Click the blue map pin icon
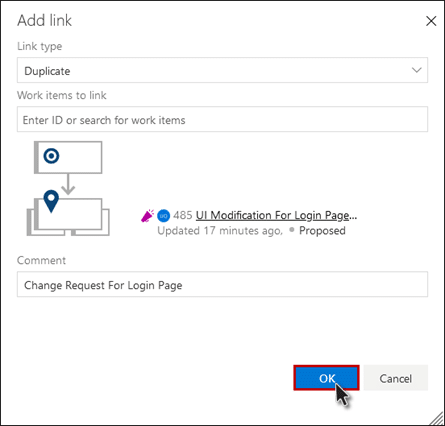 coord(51,201)
